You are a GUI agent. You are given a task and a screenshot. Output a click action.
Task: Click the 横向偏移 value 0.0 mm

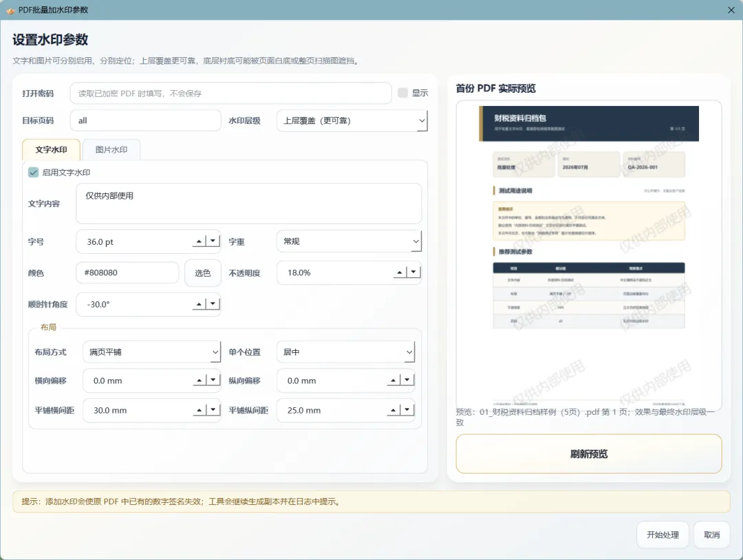click(x=107, y=381)
